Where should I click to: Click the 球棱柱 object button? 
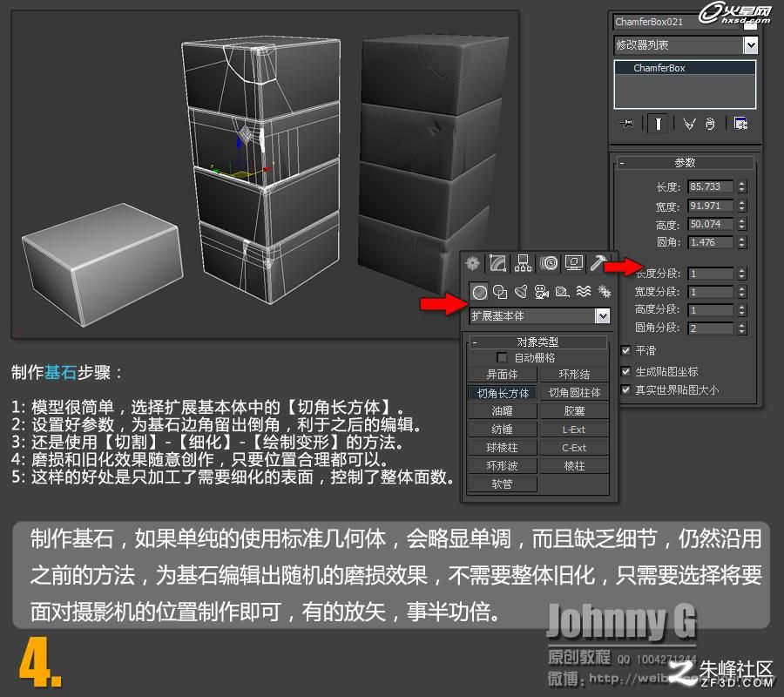tap(502, 448)
